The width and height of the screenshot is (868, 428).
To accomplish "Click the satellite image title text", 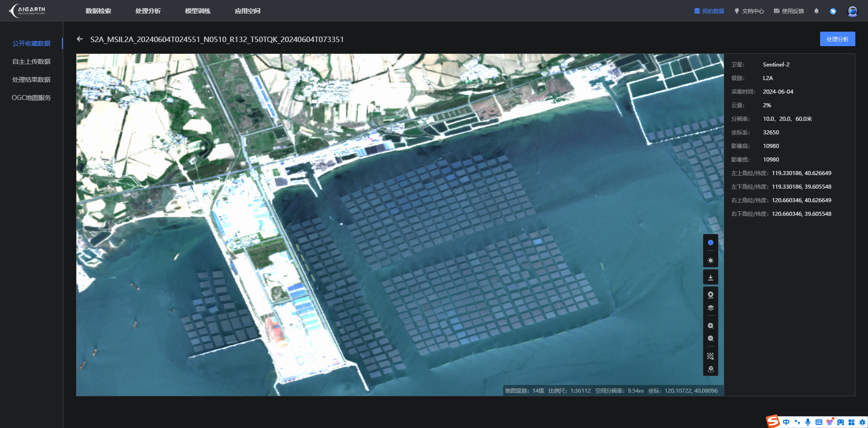I will click(x=217, y=39).
